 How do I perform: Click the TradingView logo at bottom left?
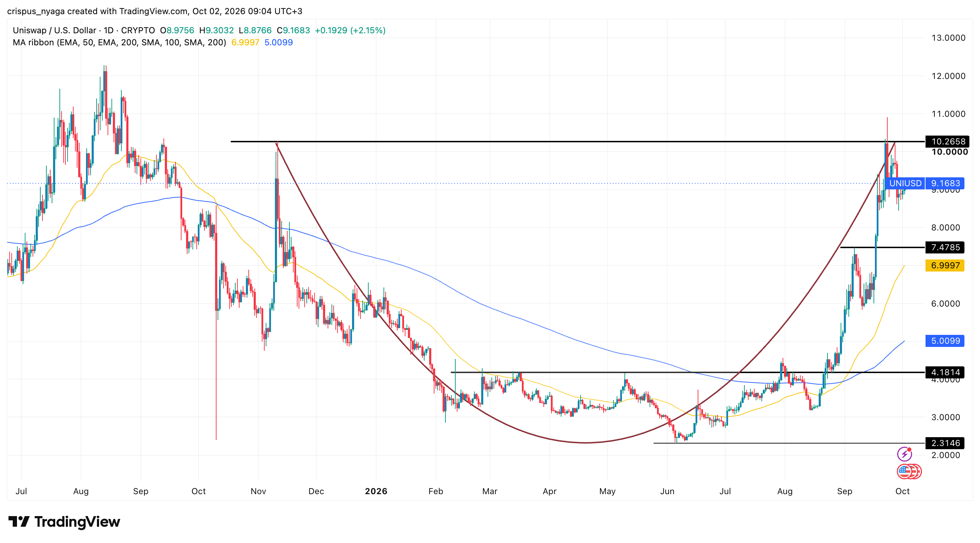[x=64, y=521]
